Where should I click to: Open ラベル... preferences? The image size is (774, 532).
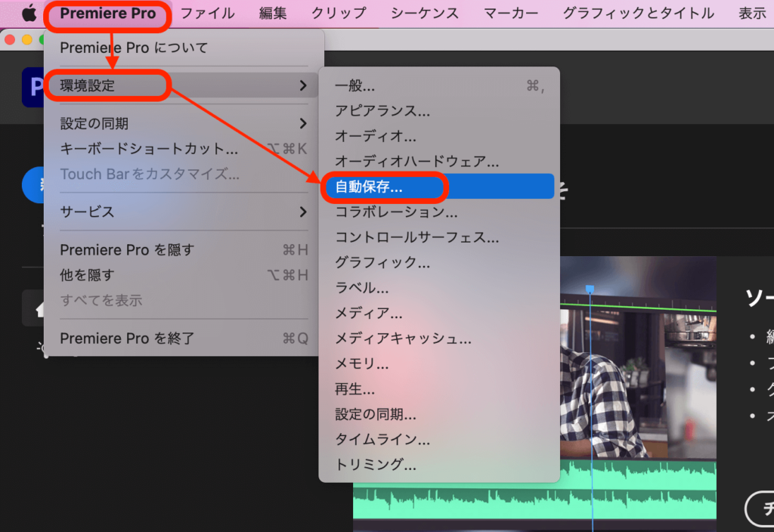439,287
